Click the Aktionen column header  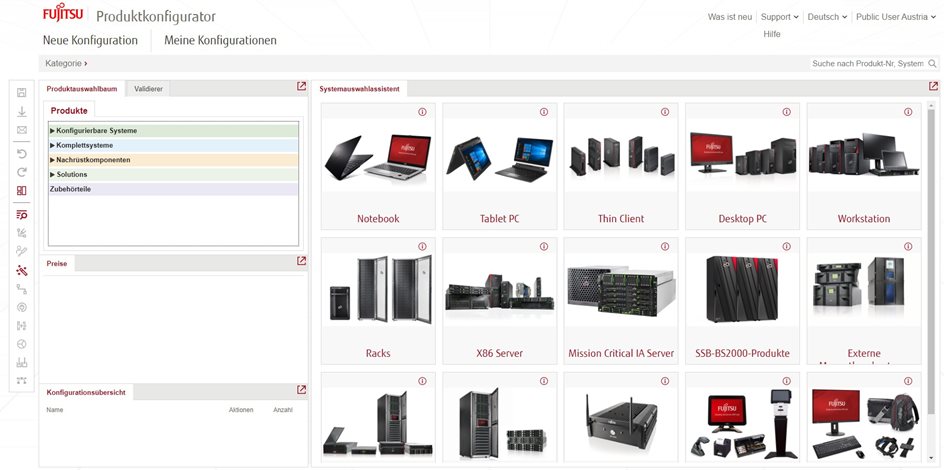[241, 410]
